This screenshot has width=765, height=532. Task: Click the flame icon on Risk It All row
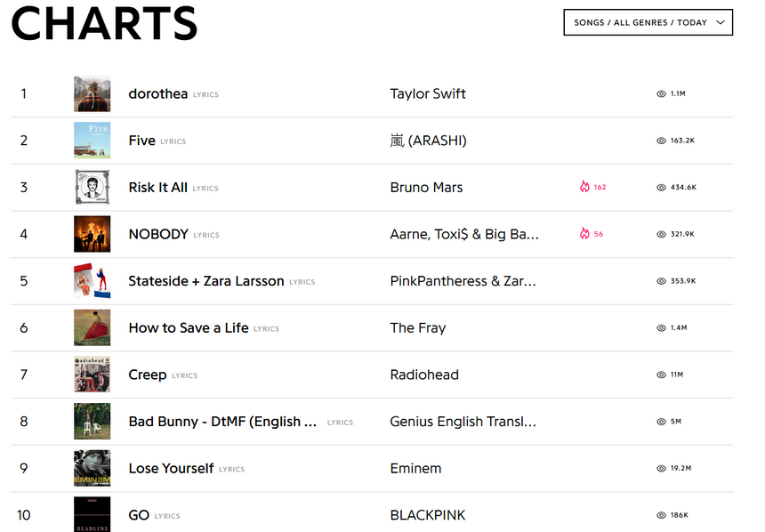tap(584, 188)
